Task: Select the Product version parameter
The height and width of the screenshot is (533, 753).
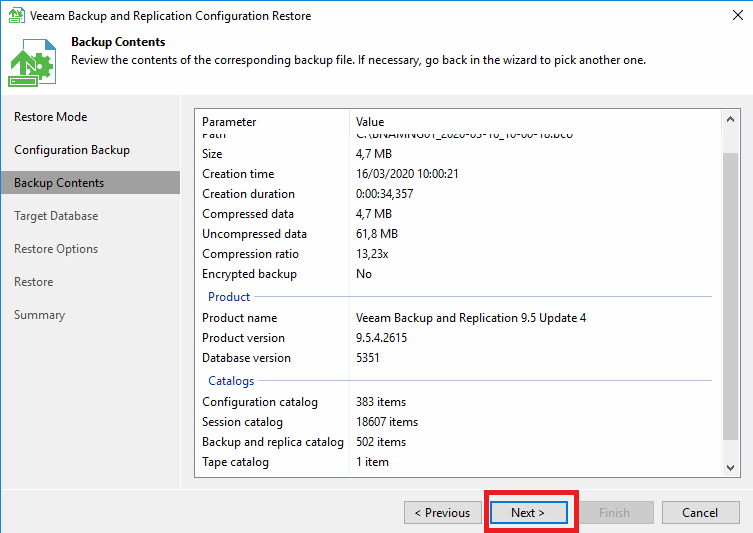Action: click(243, 338)
